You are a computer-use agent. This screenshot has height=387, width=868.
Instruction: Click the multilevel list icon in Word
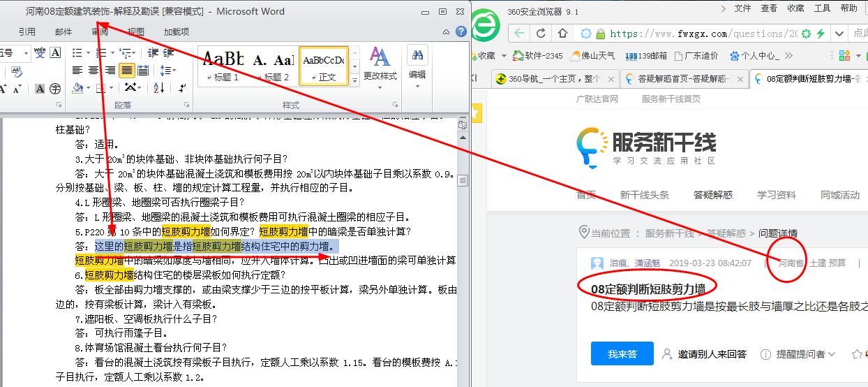coord(124,53)
